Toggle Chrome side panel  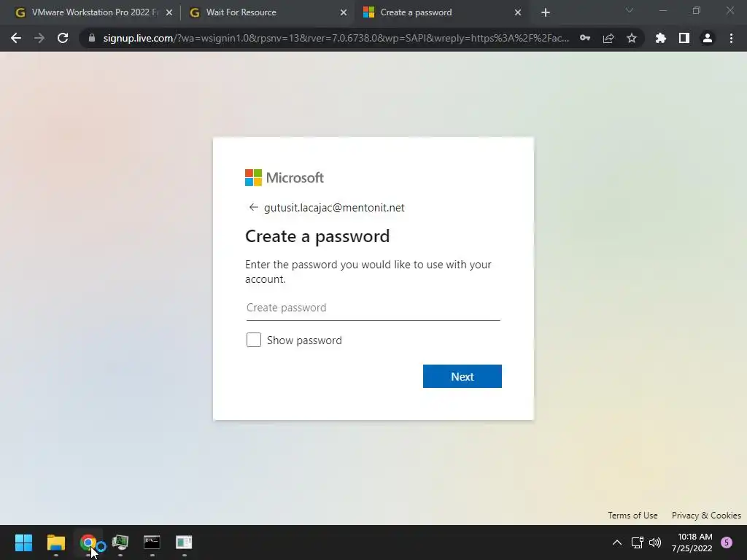[684, 38]
